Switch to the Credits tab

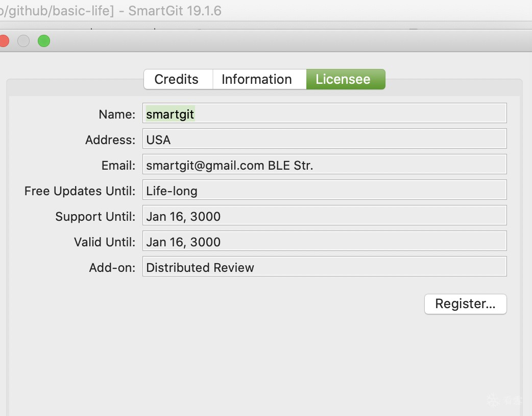(x=177, y=79)
